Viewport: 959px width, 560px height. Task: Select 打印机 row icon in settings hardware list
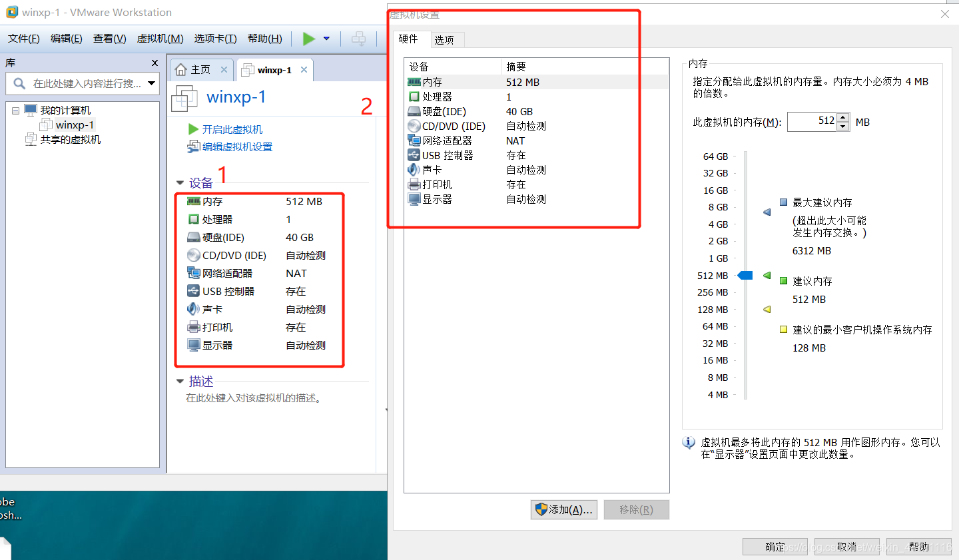[x=414, y=184]
